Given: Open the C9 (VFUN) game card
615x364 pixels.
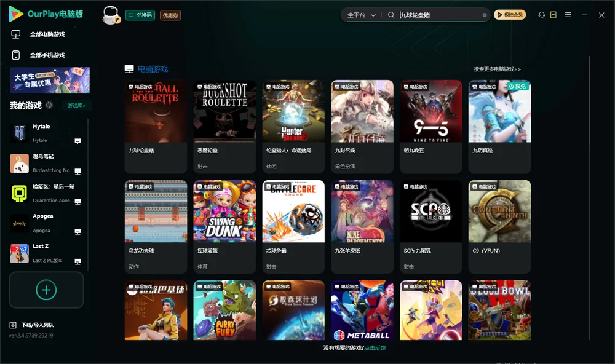Looking at the screenshot, I should pyautogui.click(x=499, y=227).
